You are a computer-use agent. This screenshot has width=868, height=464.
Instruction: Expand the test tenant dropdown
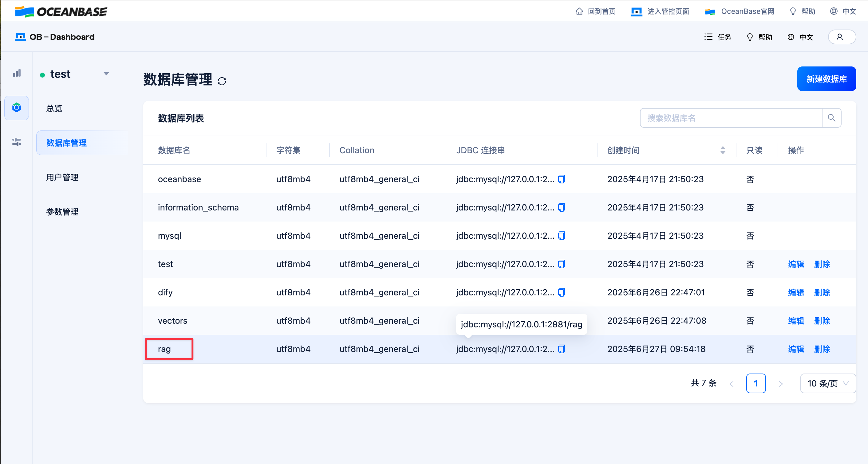(x=106, y=74)
